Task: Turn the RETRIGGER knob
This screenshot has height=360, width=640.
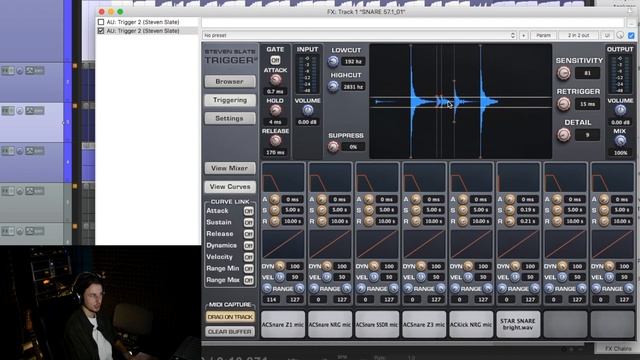Action: coord(564,104)
